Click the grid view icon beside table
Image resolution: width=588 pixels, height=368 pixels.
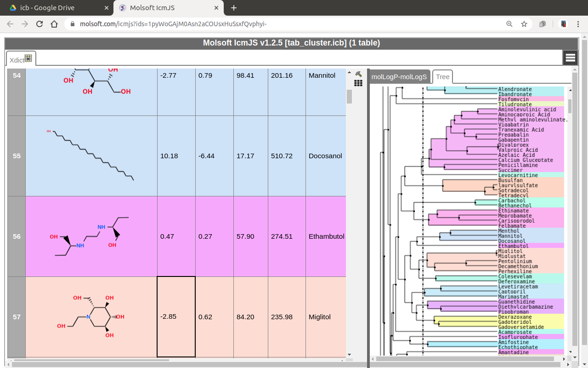(x=358, y=83)
